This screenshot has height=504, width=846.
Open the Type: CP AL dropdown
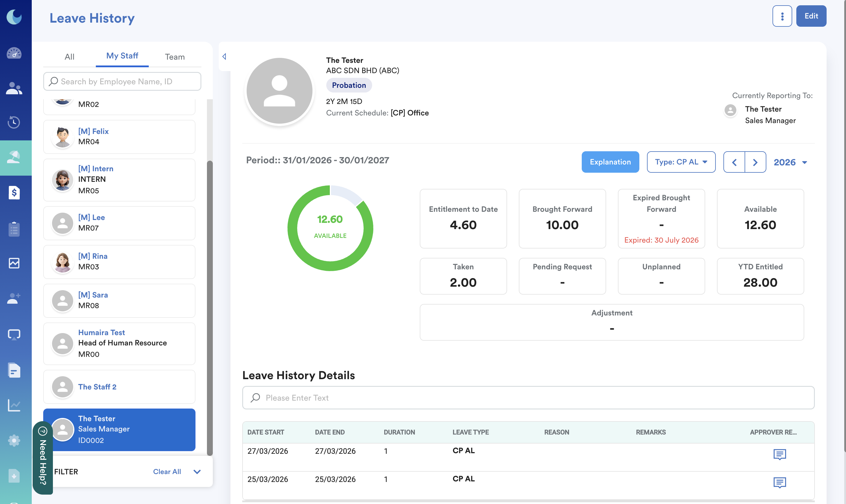coord(681,162)
